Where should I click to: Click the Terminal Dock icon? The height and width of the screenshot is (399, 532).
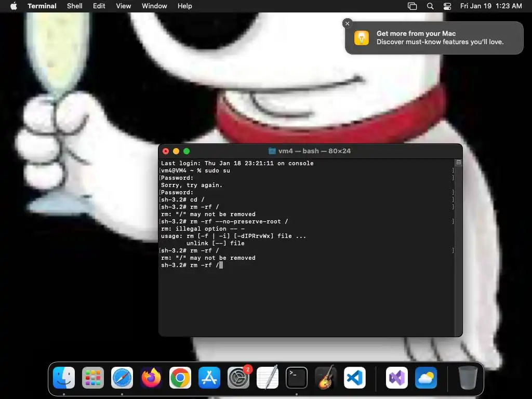pyautogui.click(x=297, y=378)
